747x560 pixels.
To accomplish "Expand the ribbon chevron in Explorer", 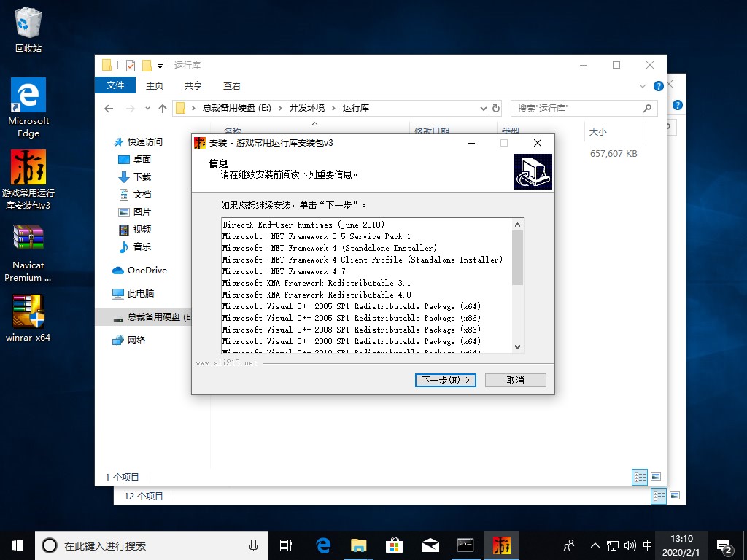I will (x=642, y=86).
